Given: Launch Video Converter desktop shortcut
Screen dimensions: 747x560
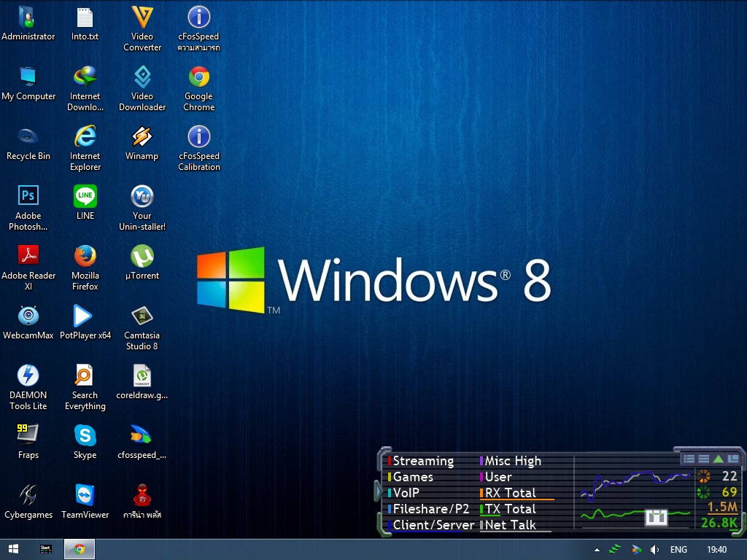Looking at the screenshot, I should (x=142, y=28).
